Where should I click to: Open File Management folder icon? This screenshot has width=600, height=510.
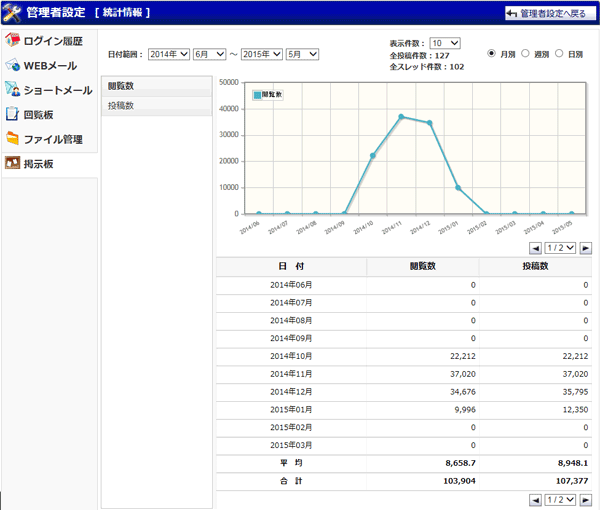pos(13,139)
